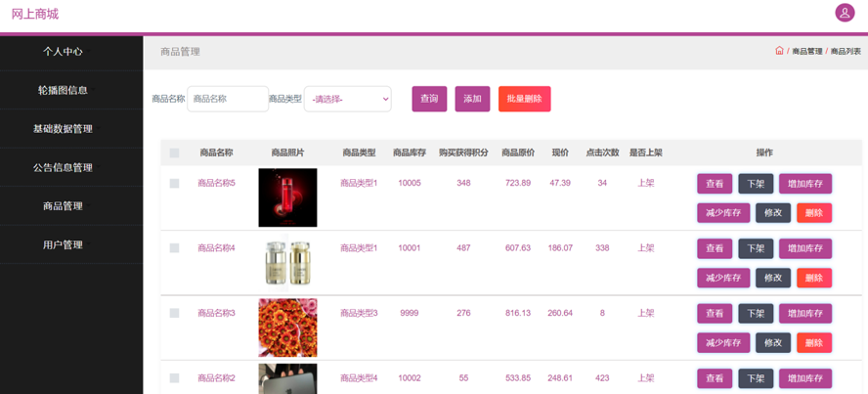Go to 个人中心 in the sidebar
The height and width of the screenshot is (394, 868).
coord(63,52)
